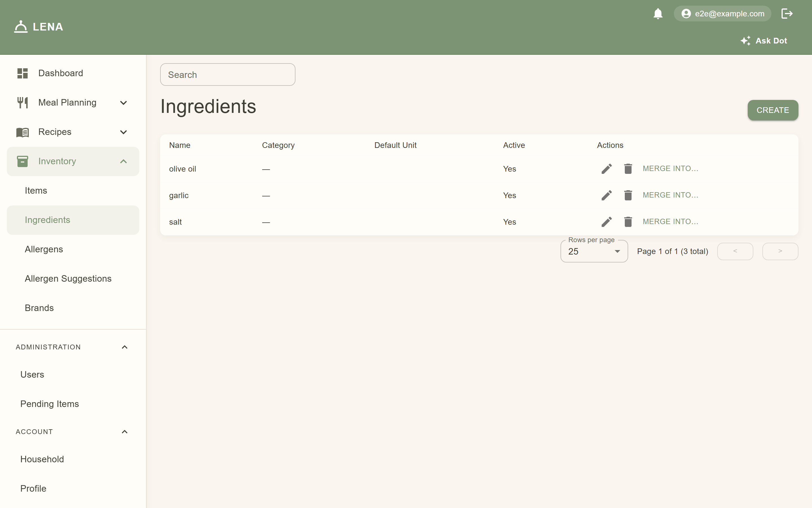Open Allergen Suggestions

click(x=73, y=279)
